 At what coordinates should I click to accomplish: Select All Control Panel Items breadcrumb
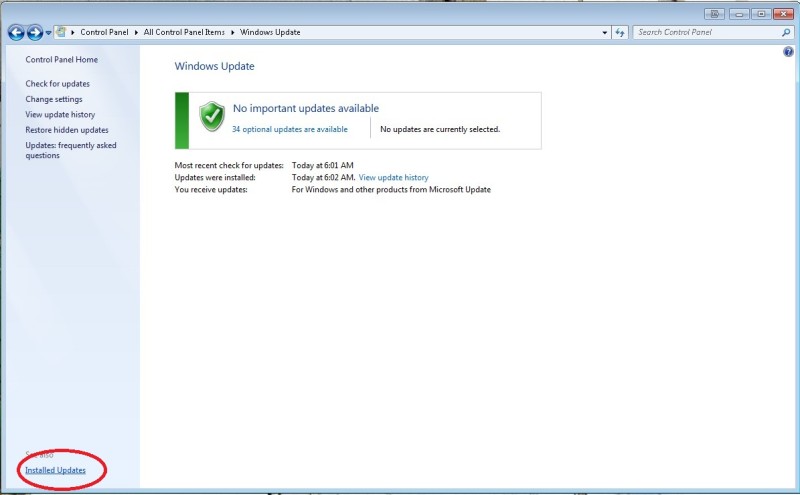pyautogui.click(x=184, y=32)
